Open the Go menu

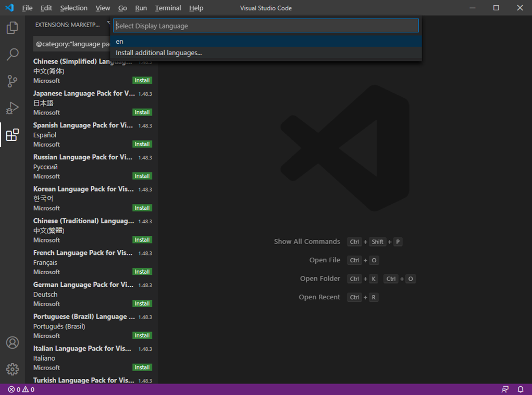pos(122,8)
